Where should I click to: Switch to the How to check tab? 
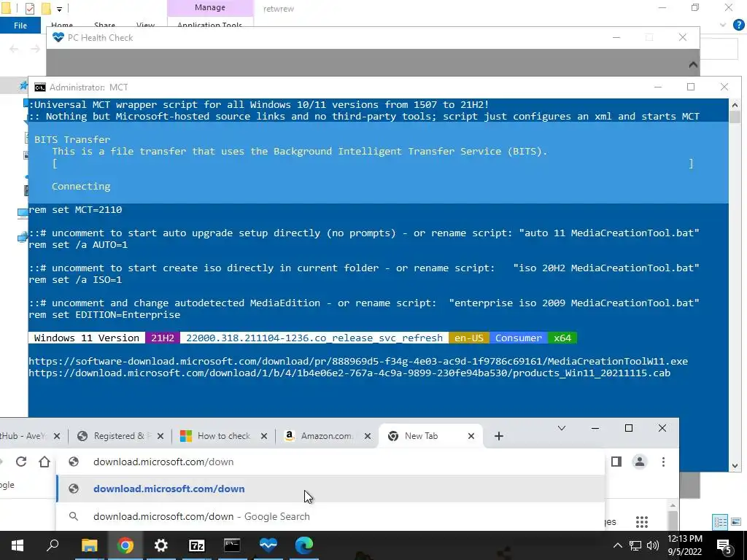(224, 436)
